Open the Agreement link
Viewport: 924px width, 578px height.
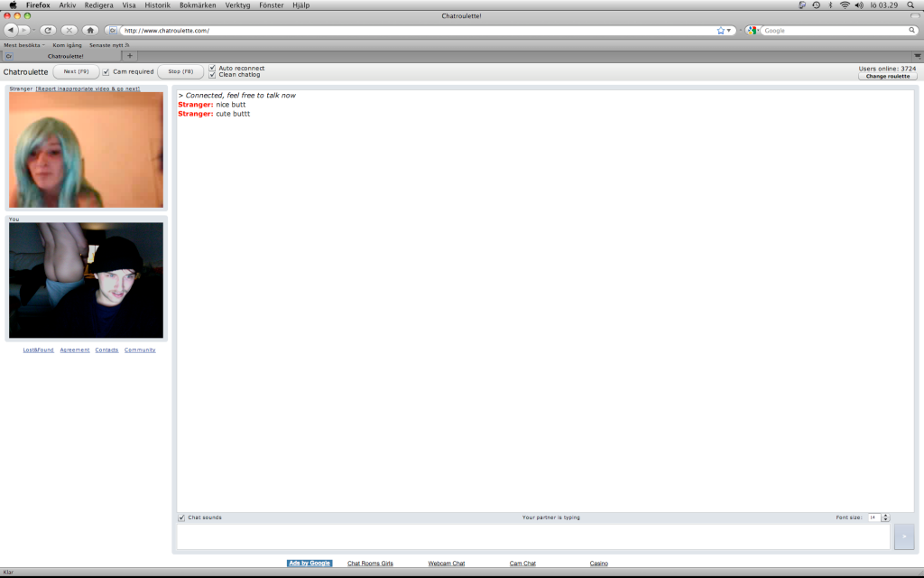[x=75, y=350]
